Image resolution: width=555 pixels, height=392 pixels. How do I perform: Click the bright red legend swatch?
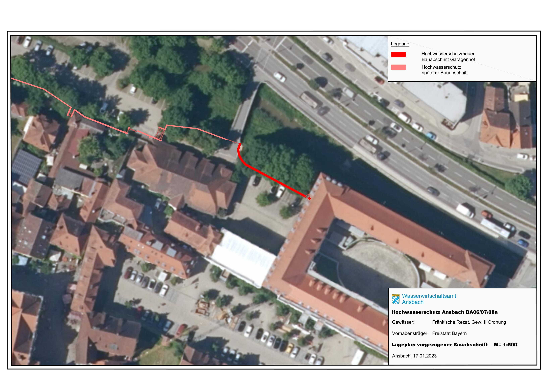398,55
